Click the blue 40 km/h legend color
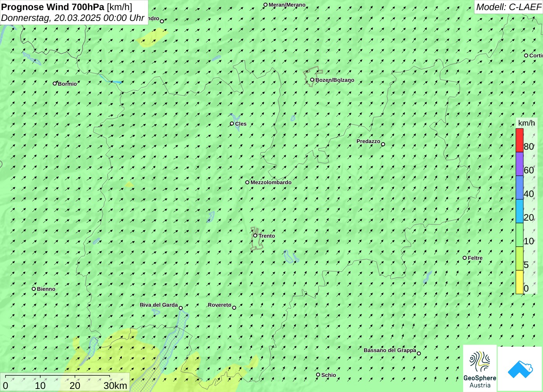The height and width of the screenshot is (392, 543). (x=519, y=188)
